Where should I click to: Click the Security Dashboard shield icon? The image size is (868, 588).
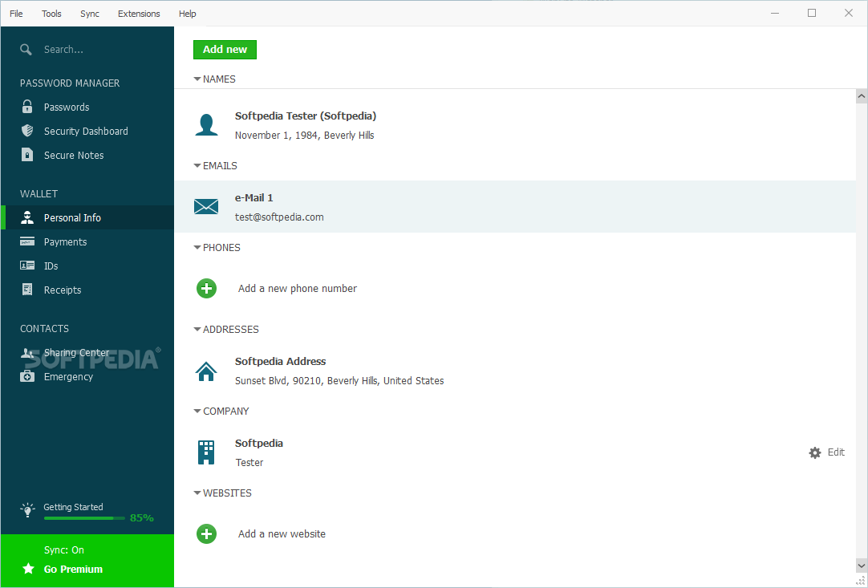[x=27, y=131]
